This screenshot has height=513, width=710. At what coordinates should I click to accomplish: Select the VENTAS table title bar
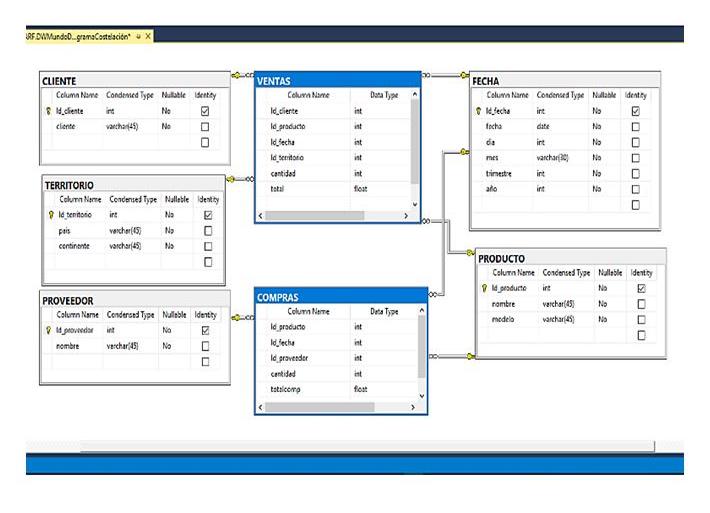338,81
